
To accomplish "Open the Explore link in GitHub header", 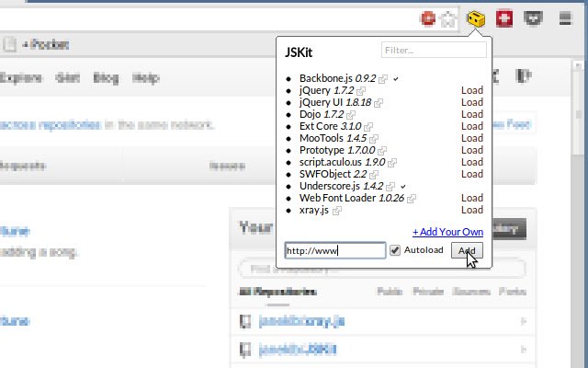I will tap(20, 78).
